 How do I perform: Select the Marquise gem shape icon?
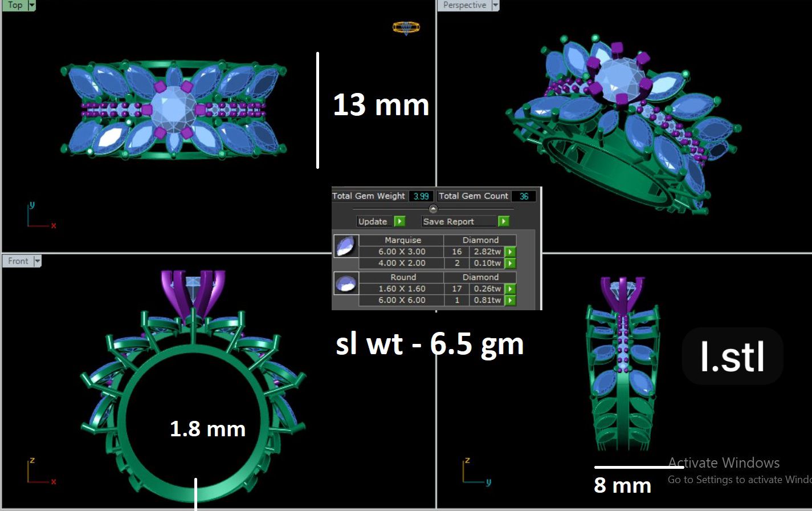point(345,246)
